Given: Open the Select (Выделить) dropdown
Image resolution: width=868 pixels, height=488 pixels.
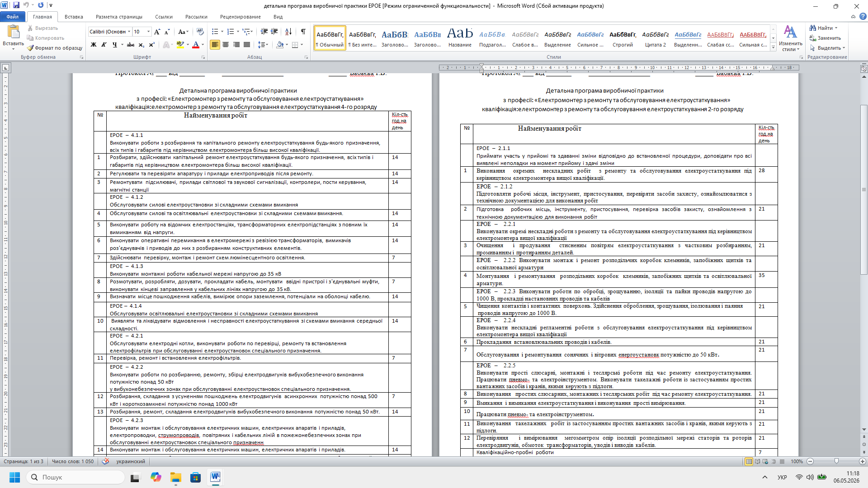Looking at the screenshot, I should (827, 48).
